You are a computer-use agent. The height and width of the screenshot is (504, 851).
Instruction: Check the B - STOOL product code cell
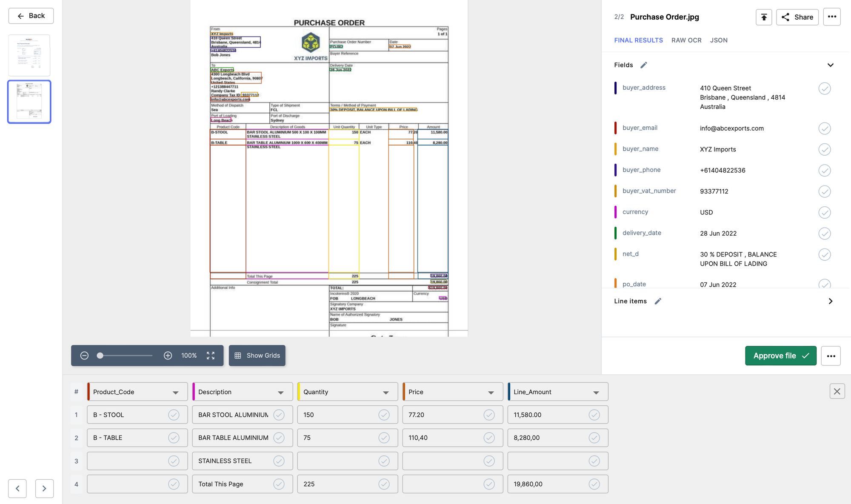pos(174,415)
